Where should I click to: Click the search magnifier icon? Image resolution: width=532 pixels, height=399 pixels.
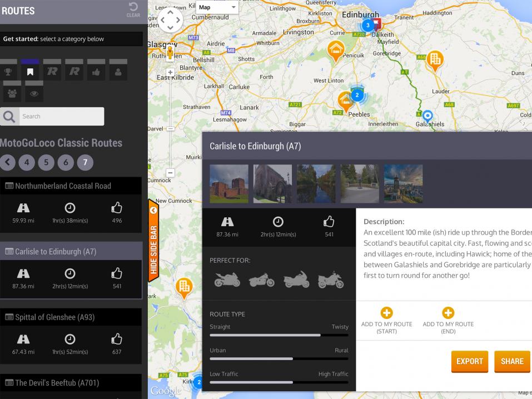pos(9,116)
